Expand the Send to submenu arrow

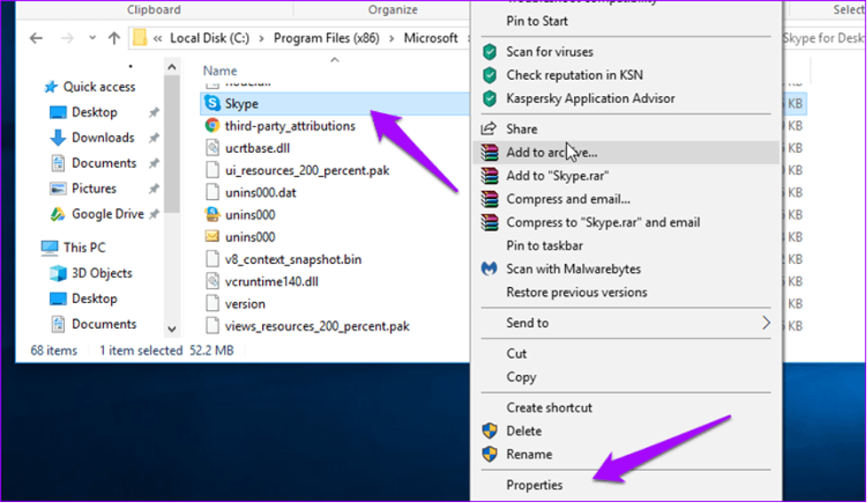click(766, 323)
